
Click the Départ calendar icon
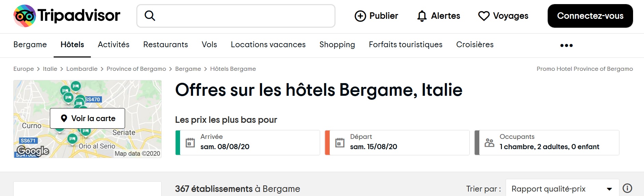[x=340, y=143]
